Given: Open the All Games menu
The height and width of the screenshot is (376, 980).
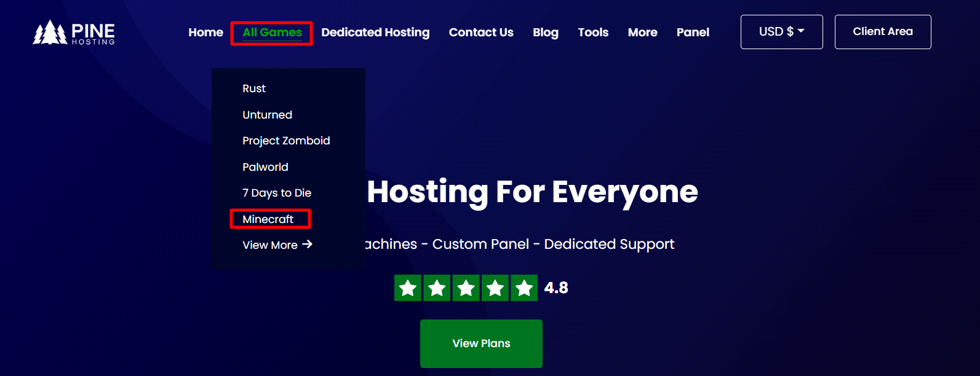Looking at the screenshot, I should pyautogui.click(x=272, y=33).
